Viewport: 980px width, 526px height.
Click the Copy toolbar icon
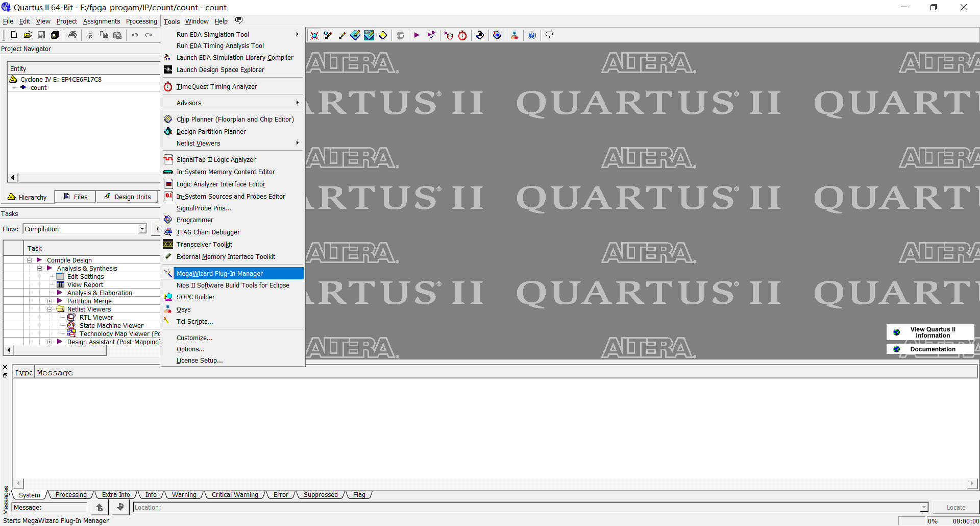pyautogui.click(x=104, y=35)
